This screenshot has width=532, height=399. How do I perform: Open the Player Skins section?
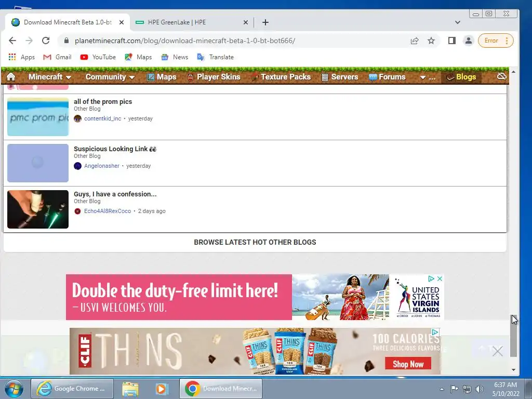(214, 77)
